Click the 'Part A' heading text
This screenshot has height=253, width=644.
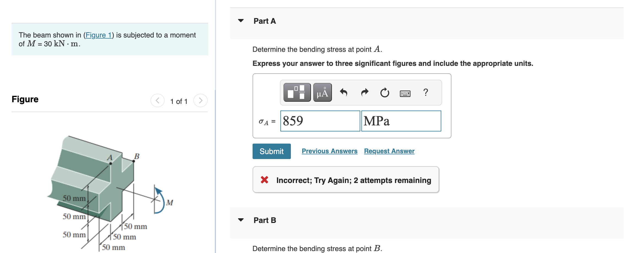265,21
